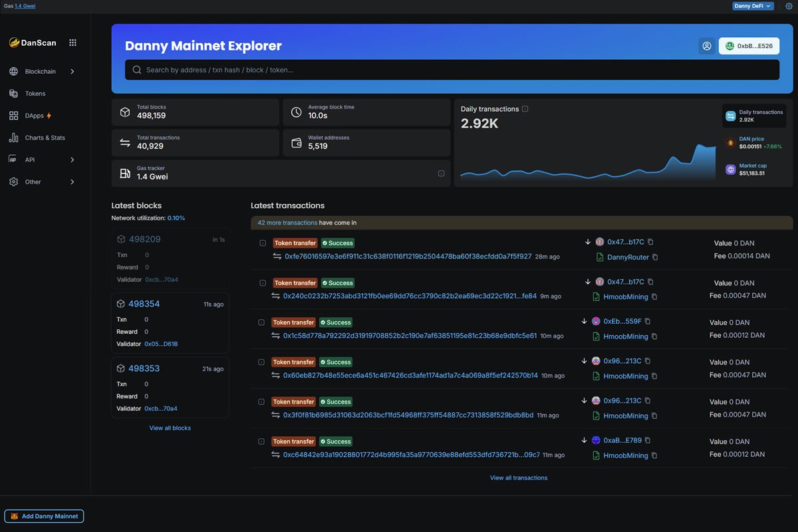The width and height of the screenshot is (798, 532).
Task: Copy the DannyRouter address with copy icon
Action: tap(655, 257)
